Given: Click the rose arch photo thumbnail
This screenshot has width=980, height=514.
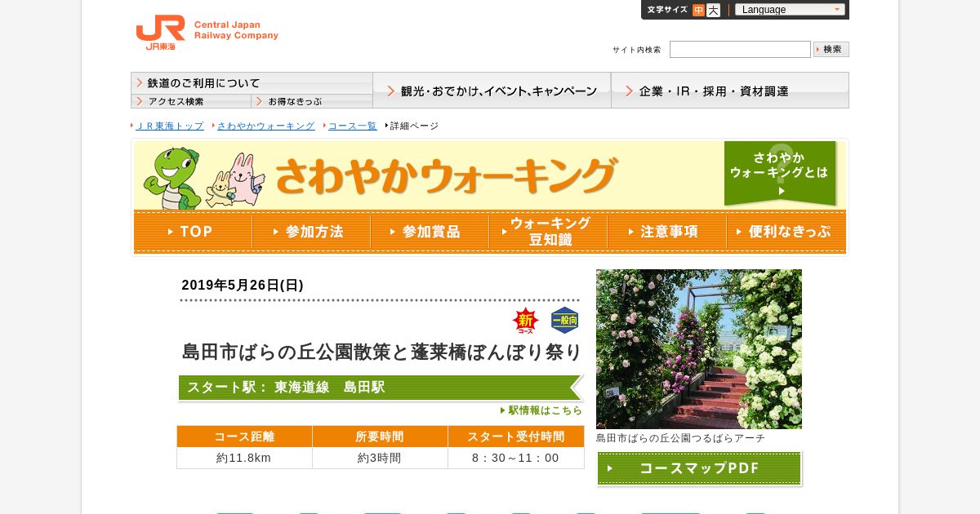Looking at the screenshot, I should tap(699, 349).
